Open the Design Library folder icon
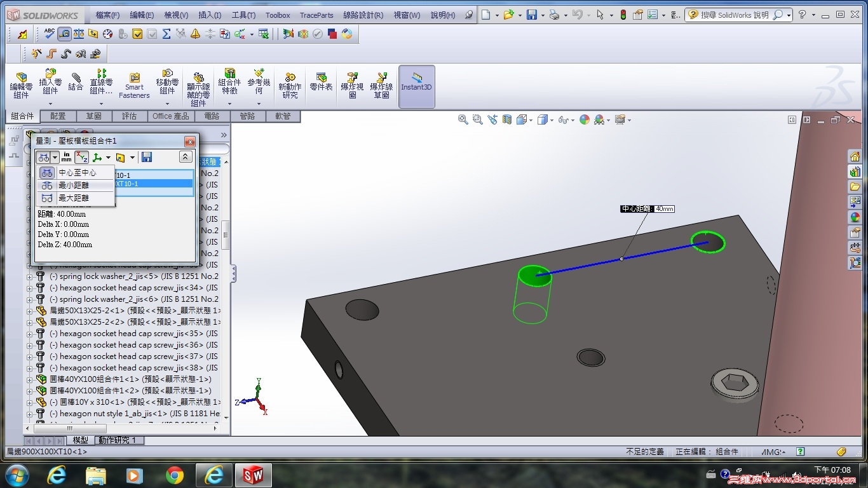The width and height of the screenshot is (868, 488). [x=855, y=187]
